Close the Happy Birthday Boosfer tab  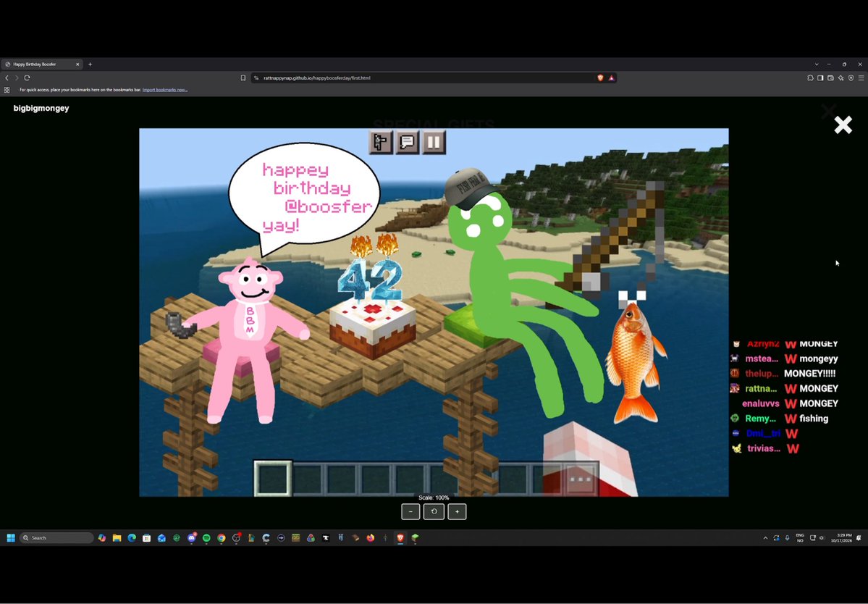click(x=77, y=64)
